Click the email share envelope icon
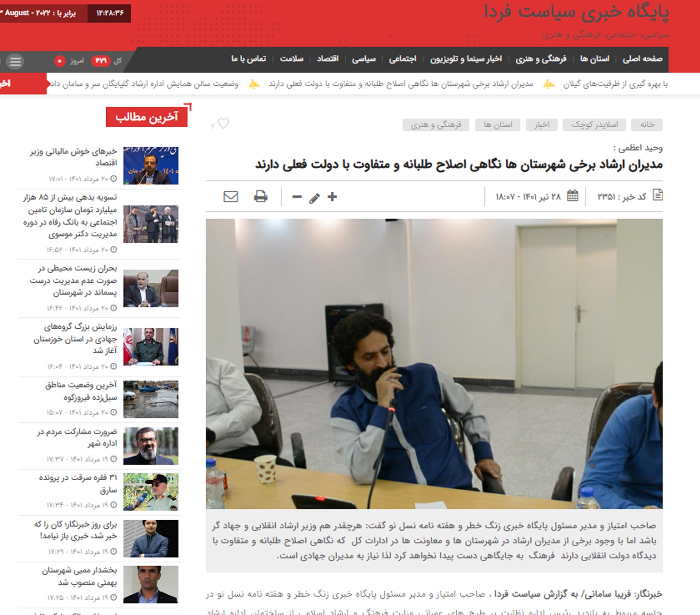This screenshot has height=615, width=700. [230, 197]
